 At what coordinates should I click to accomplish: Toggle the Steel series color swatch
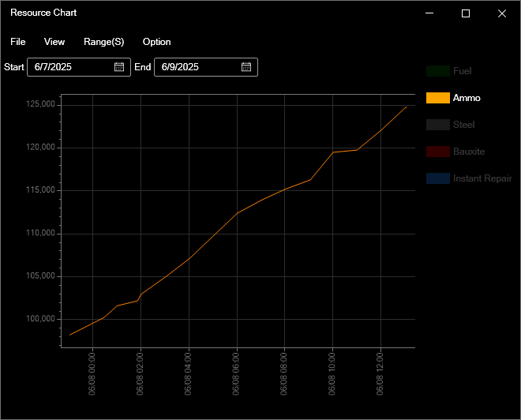coord(438,125)
